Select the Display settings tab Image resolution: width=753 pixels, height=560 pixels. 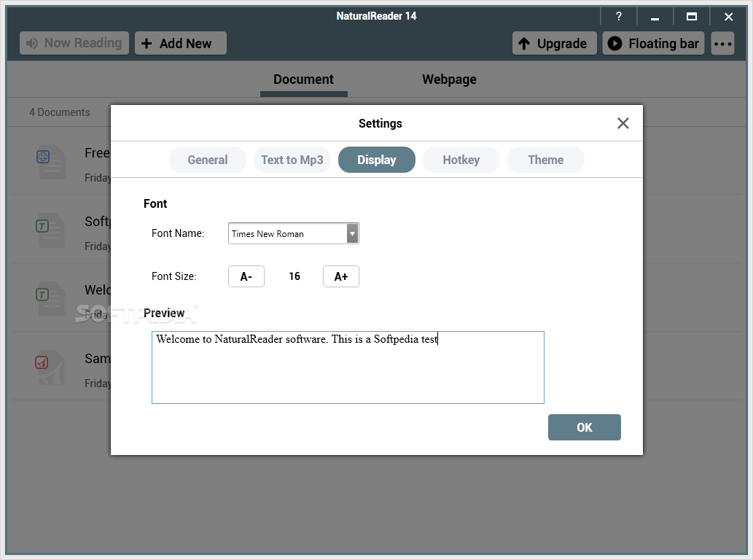376,160
